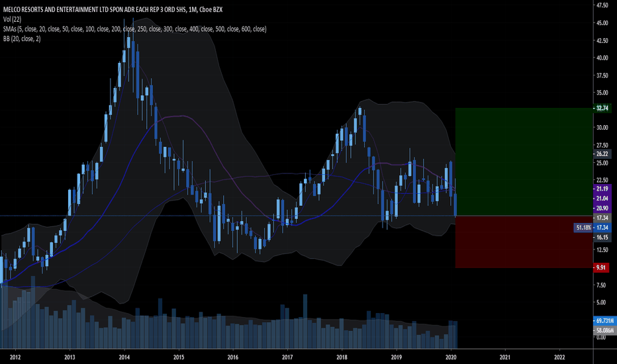Click the 21.19 purple price tag
Image resolution: width=617 pixels, height=364 pixels.
click(x=602, y=189)
